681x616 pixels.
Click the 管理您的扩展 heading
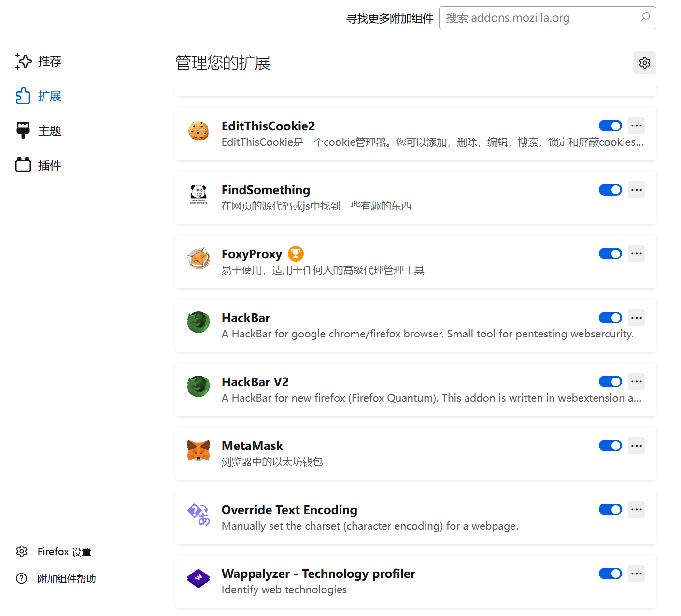pyautogui.click(x=223, y=63)
